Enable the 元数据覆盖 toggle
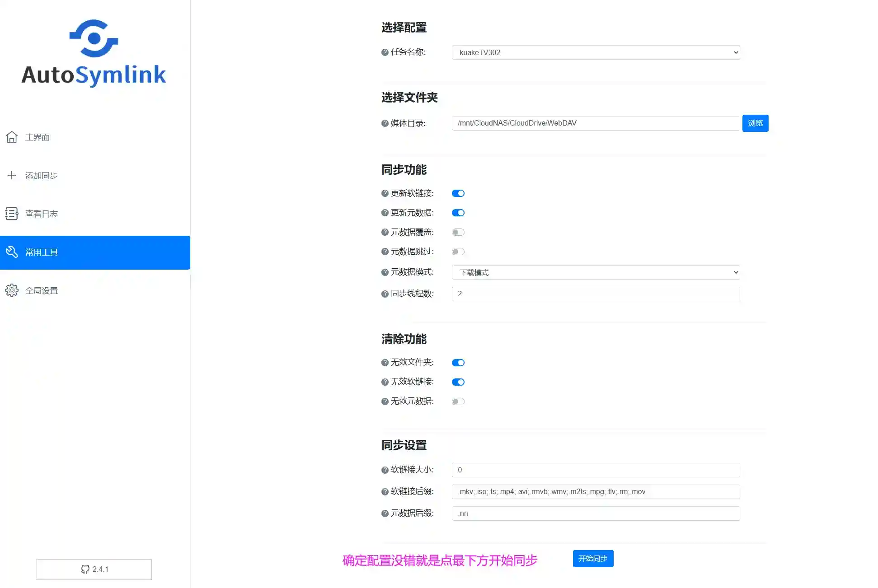This screenshot has height=588, width=878. click(x=458, y=232)
